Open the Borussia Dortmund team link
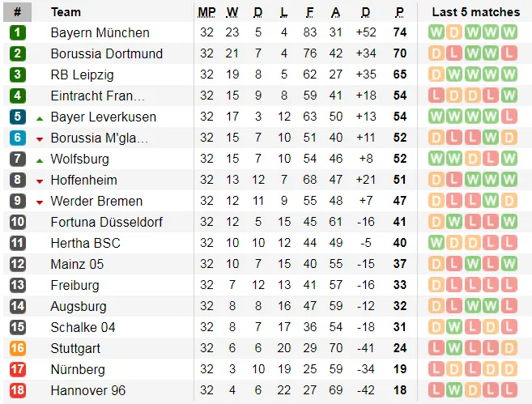Viewport: 532px width, 404px height. [x=106, y=53]
